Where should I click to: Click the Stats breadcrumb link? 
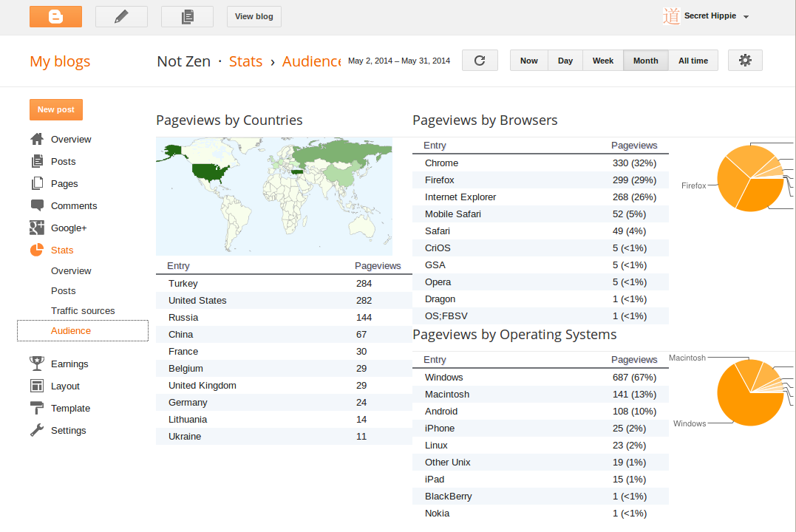point(245,61)
